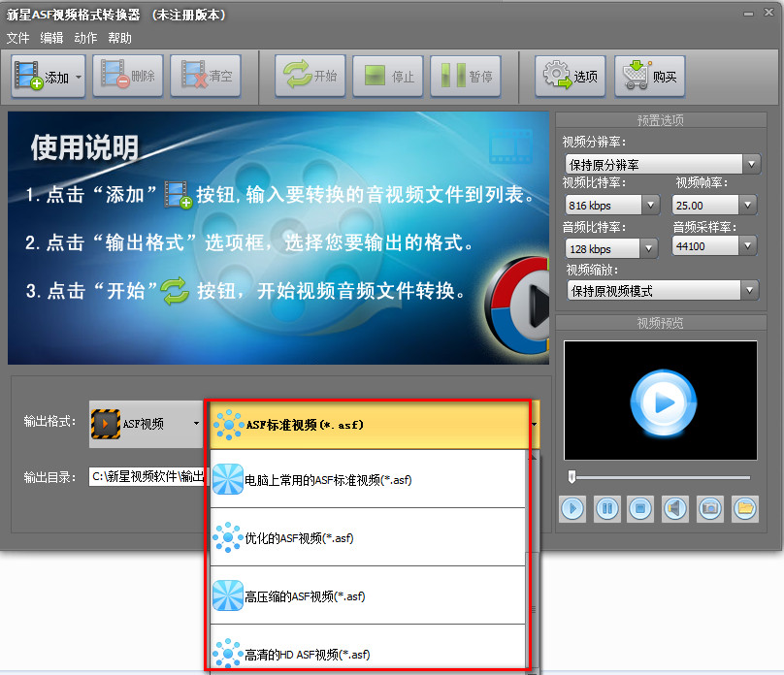Click the pause icon under preview
This screenshot has height=675, width=784.
pos(607,508)
